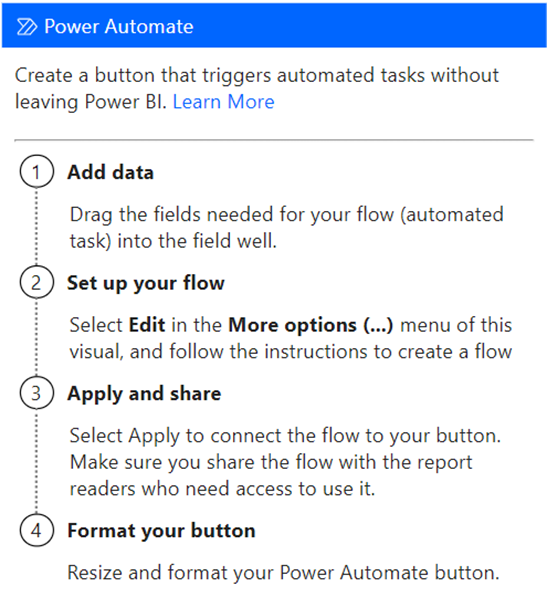547x597 pixels.
Task: Click the 'Drag the fields needed' description
Action: 286,227
